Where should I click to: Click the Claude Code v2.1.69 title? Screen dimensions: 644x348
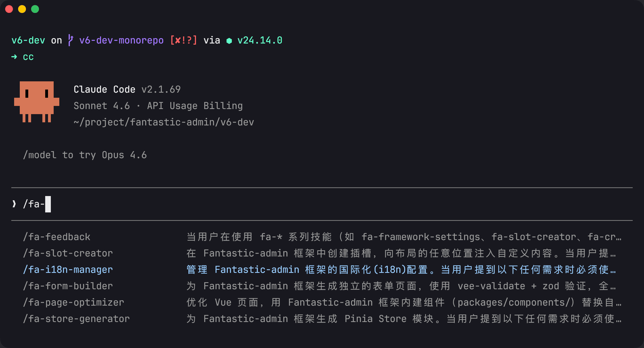coord(127,89)
